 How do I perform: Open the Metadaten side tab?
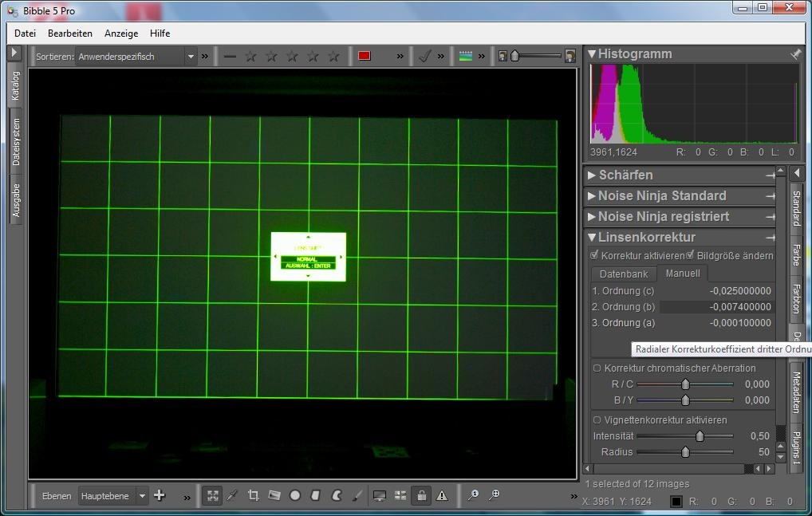pos(796,392)
